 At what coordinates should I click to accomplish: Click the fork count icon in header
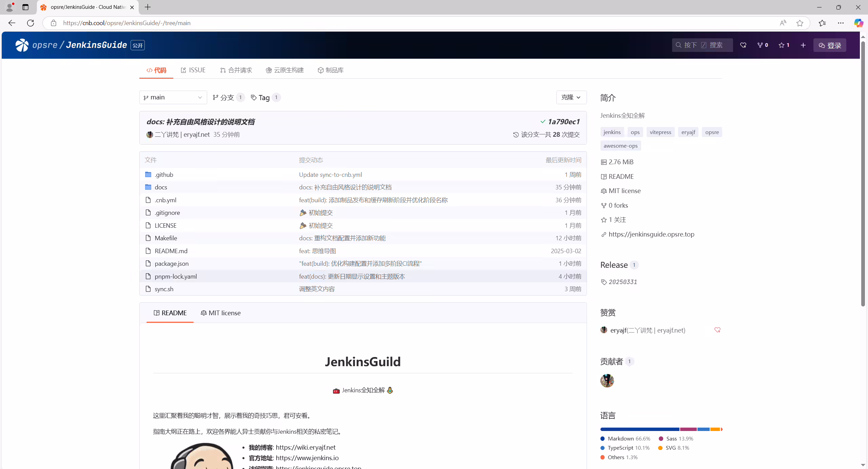[x=763, y=45]
